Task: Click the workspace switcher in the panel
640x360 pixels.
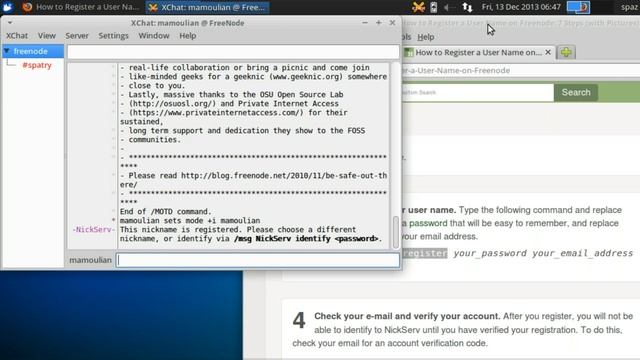Action: point(578,7)
